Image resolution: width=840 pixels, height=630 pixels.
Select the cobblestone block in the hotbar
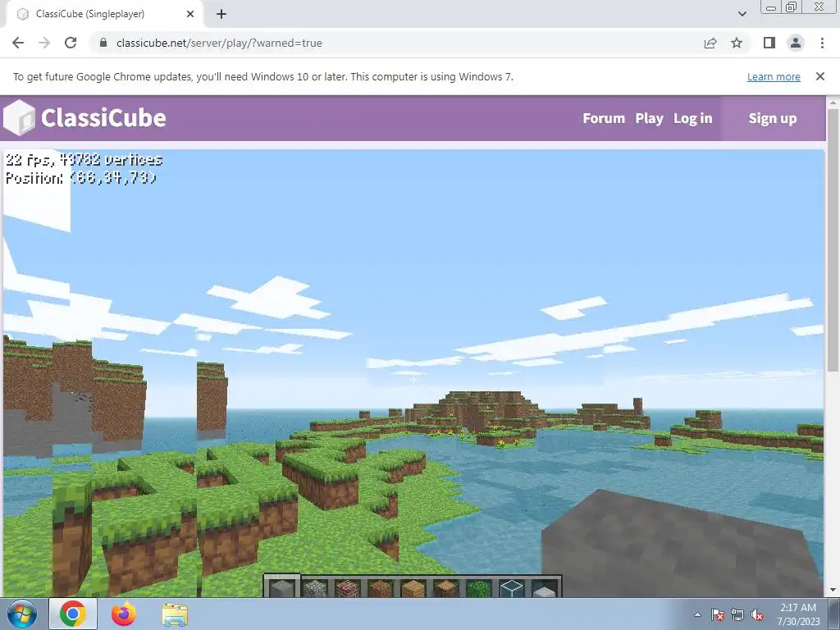[315, 587]
